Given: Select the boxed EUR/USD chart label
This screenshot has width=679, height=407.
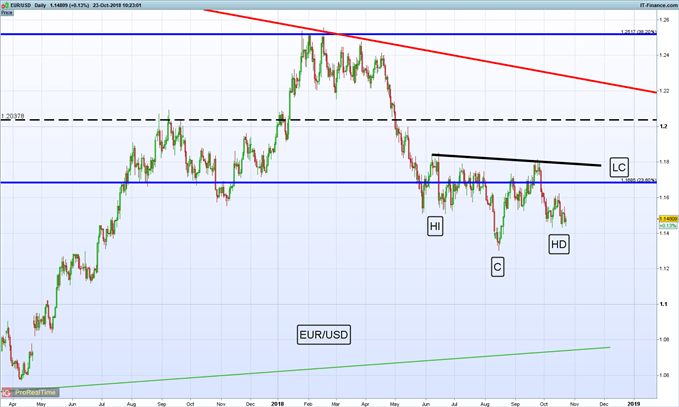Looking at the screenshot, I should pos(324,335).
